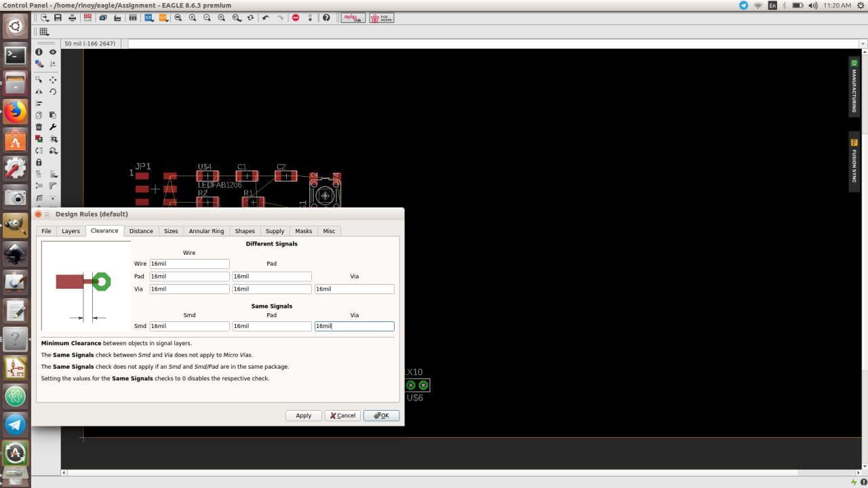Screen dimensions: 868x488
Task: Select the Mark origin tool icon
Action: (53, 64)
